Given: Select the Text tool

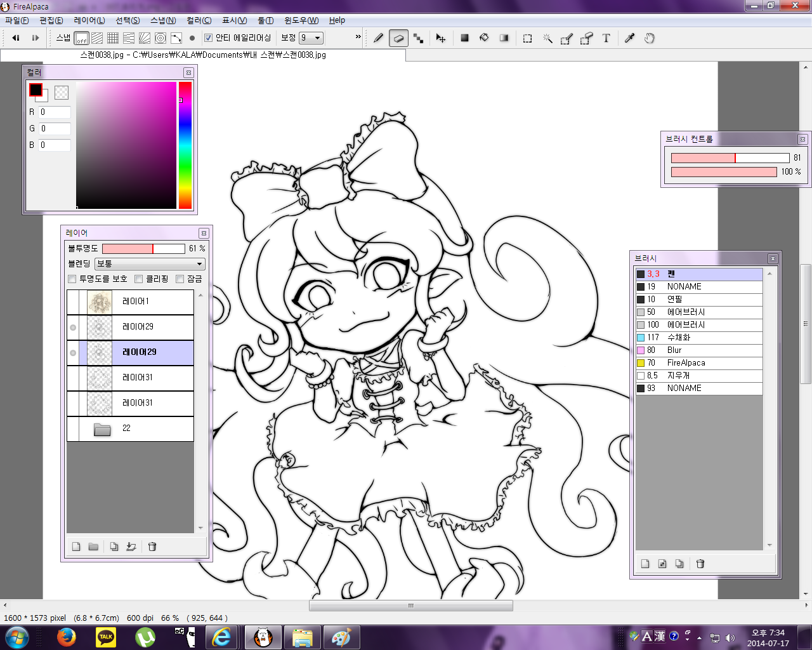Looking at the screenshot, I should 606,38.
